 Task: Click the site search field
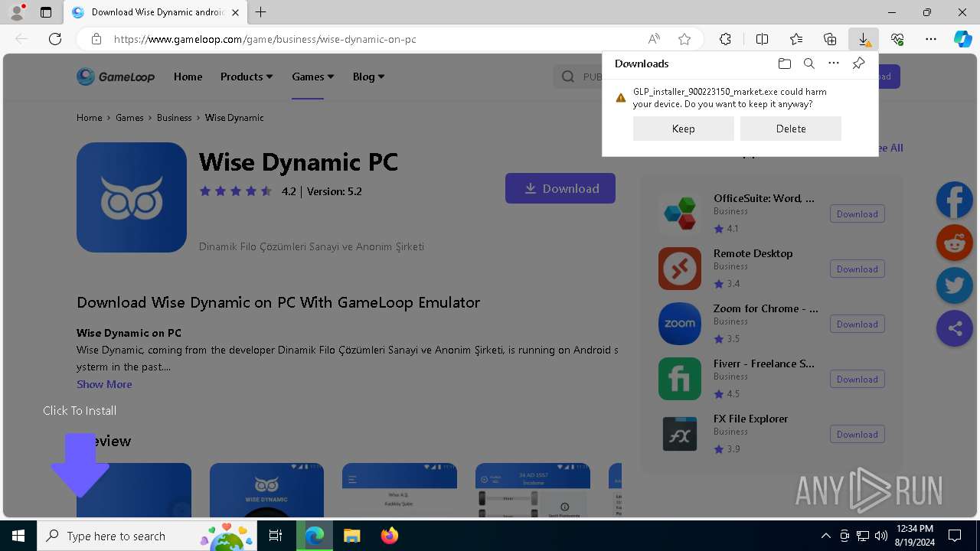[578, 77]
